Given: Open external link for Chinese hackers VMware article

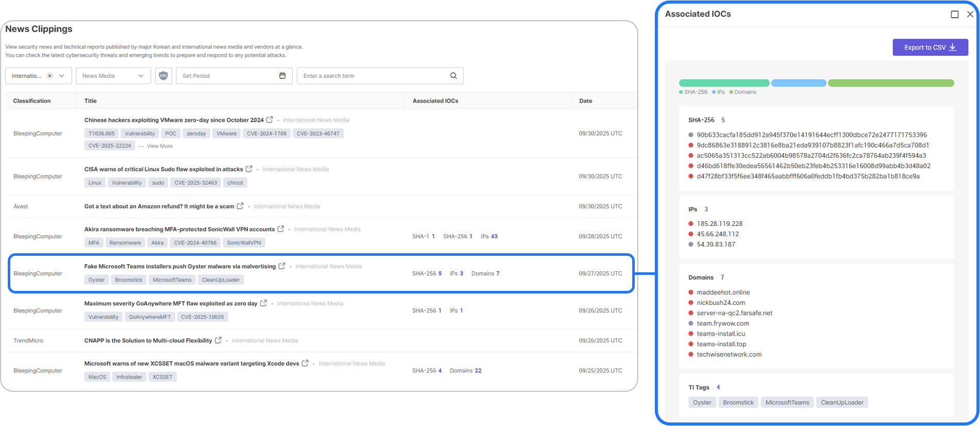Looking at the screenshot, I should [x=269, y=120].
